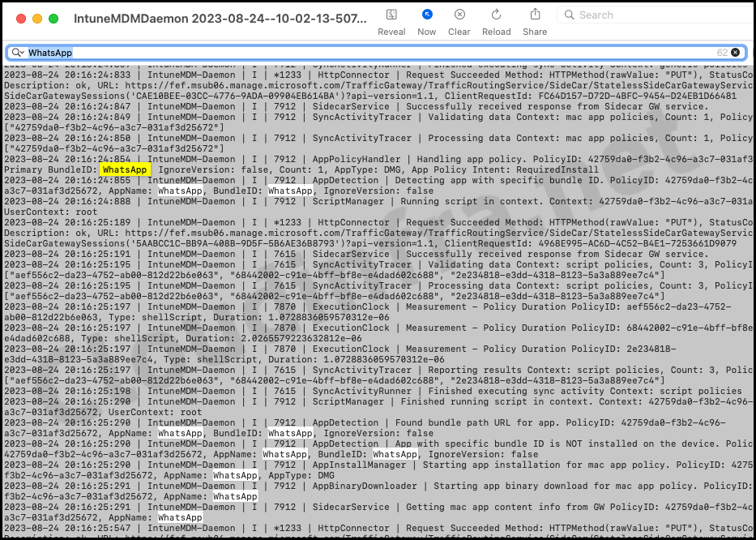This screenshot has width=756, height=540.
Task: Click timestamp "2023-08-24 20:16:25:547"
Action: point(67,528)
